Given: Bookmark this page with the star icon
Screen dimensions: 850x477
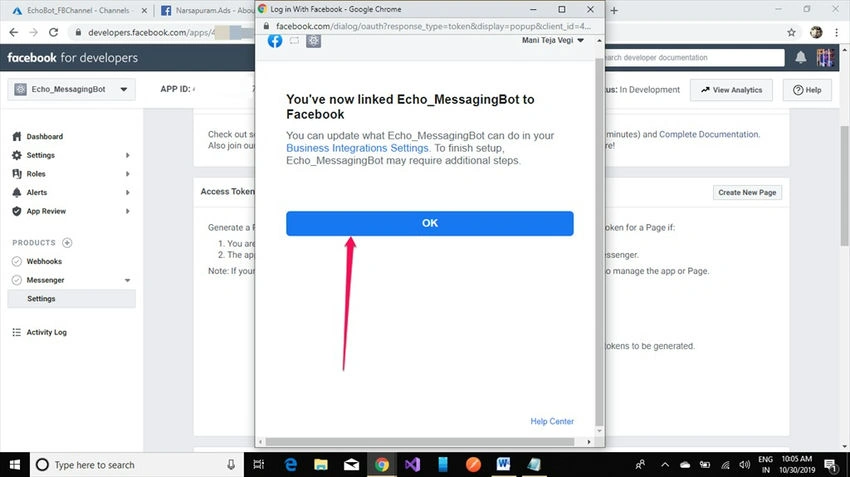Looking at the screenshot, I should tap(791, 33).
